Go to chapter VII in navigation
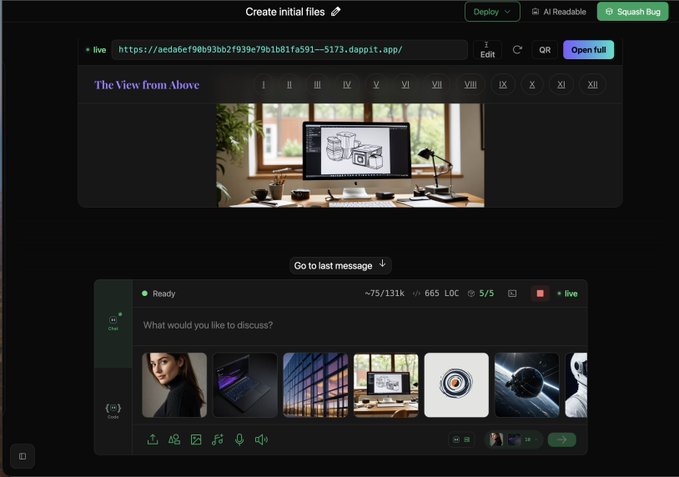This screenshot has width=679, height=477. click(x=436, y=84)
